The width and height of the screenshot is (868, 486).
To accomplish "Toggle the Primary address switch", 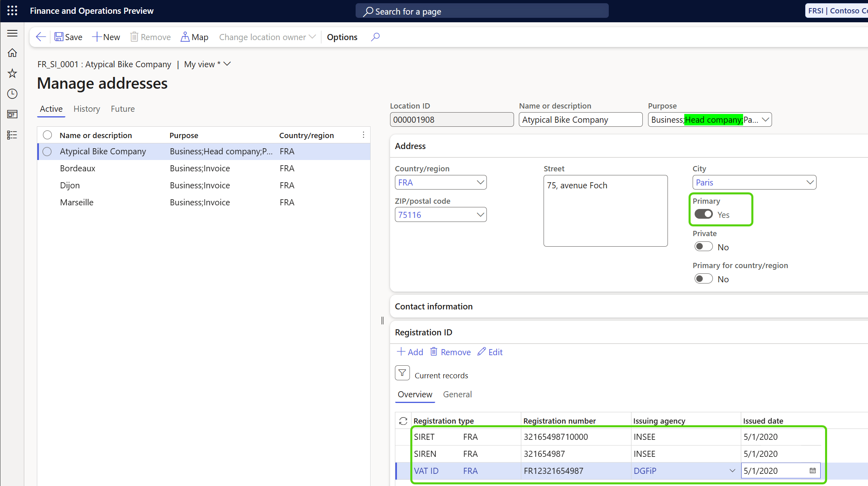I will point(704,214).
